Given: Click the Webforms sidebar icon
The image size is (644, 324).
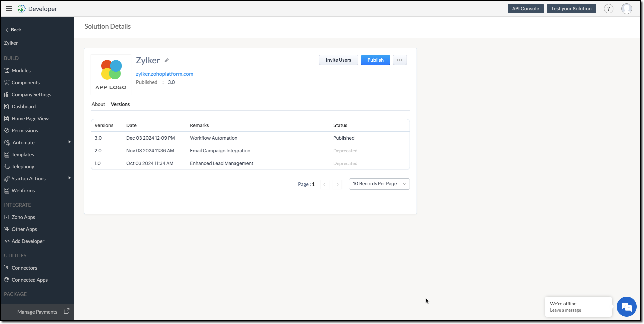Looking at the screenshot, I should [x=7, y=190].
